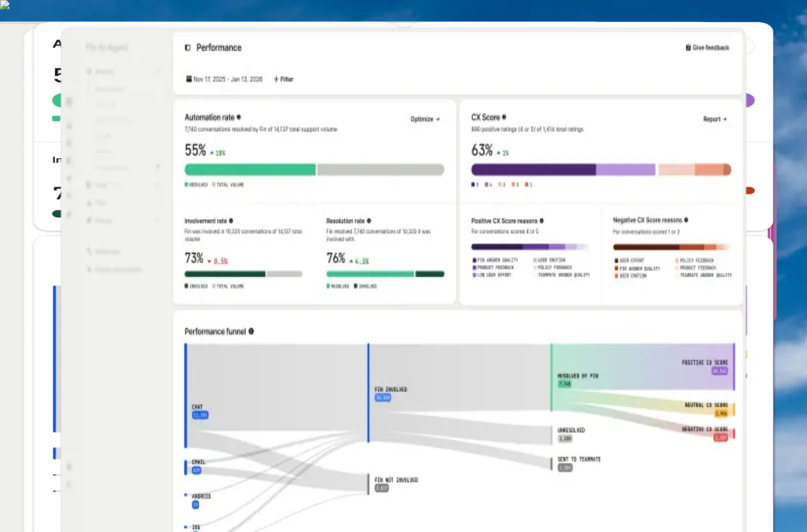This screenshot has width=807, height=532.
Task: Select the Fin Involved node in the funnel
Action: pyautogui.click(x=390, y=393)
